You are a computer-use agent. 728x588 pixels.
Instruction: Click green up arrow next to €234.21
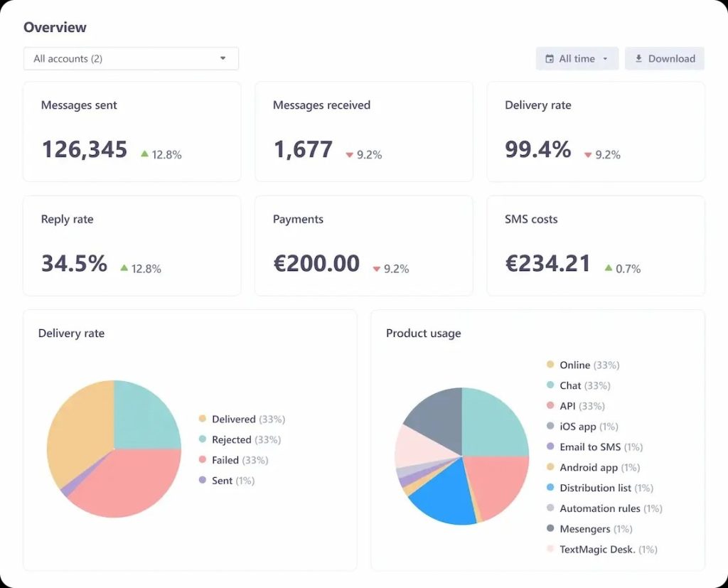coord(609,268)
